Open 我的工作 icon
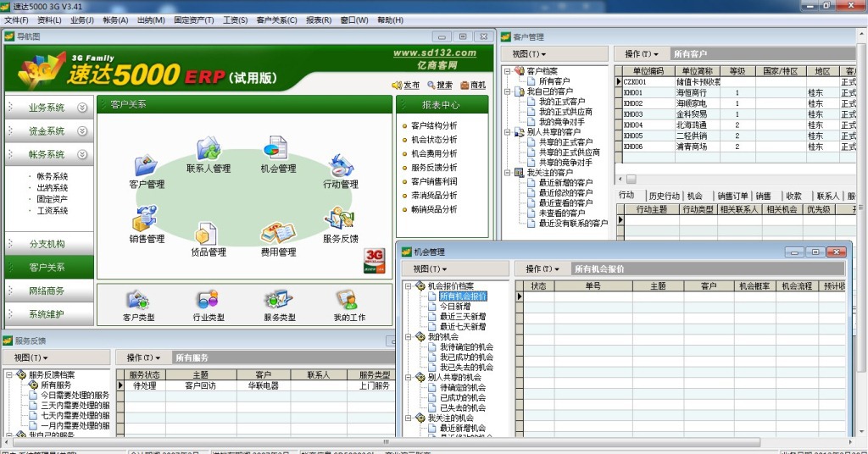The height and width of the screenshot is (454, 868). [348, 301]
